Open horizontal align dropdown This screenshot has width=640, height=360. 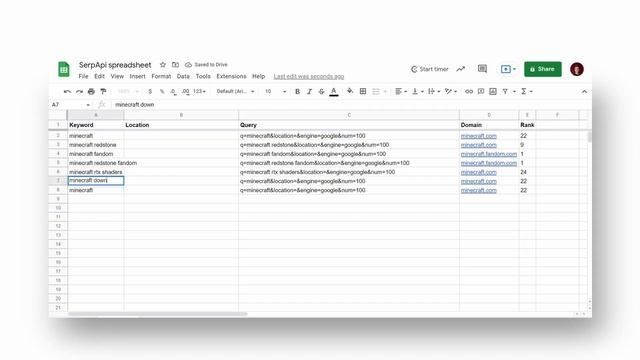(401, 91)
